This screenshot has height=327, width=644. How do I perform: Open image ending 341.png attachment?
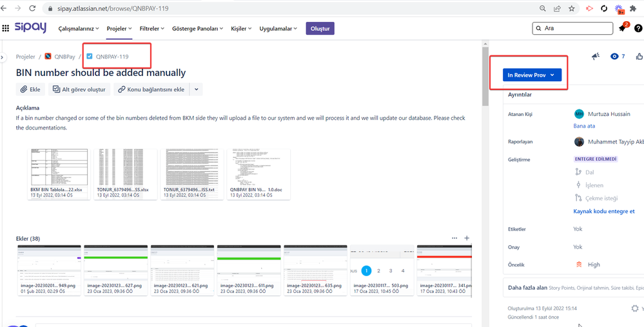click(x=444, y=270)
